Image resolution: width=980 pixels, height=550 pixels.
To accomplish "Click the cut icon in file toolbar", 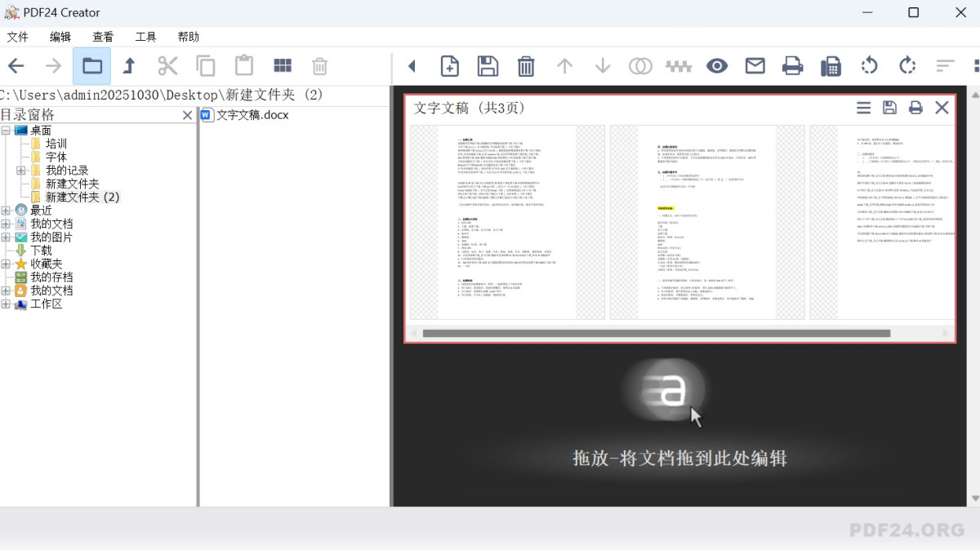I will (167, 65).
